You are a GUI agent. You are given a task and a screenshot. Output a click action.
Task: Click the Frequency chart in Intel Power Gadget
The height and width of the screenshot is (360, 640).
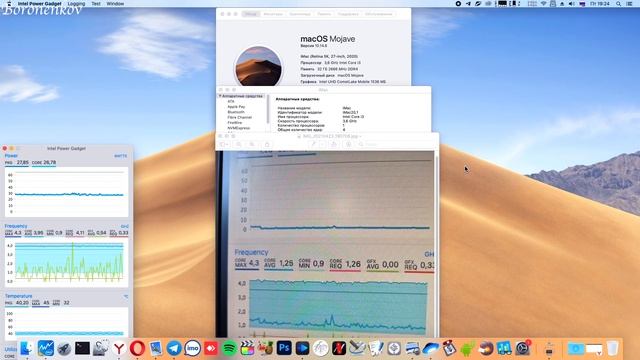coord(67,262)
